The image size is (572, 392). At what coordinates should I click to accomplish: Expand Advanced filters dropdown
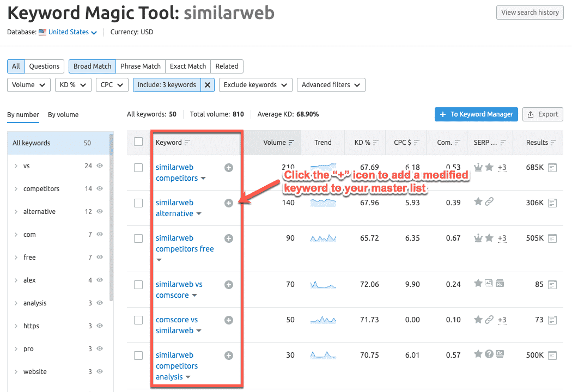331,85
